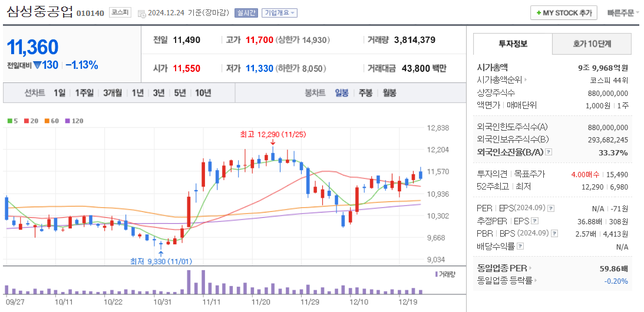
Task: Open help icon beside PER EPS(2024.09)
Action: point(551,208)
